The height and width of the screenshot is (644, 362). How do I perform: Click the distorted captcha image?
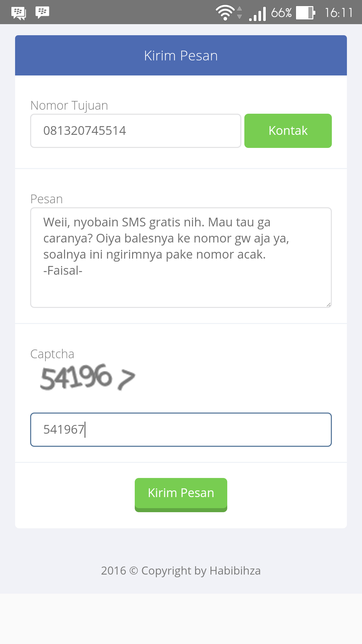[88, 377]
